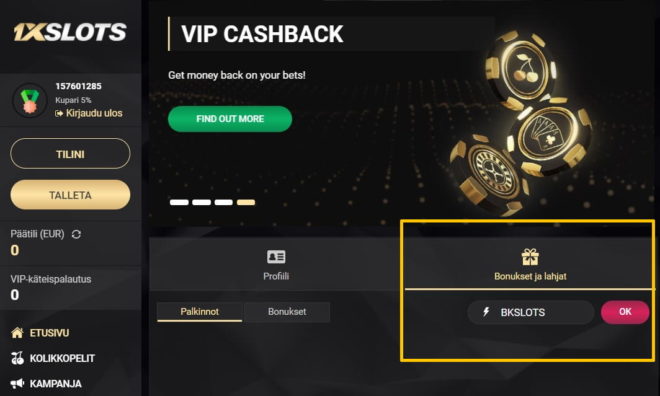Click the gift box bonus icon
Image resolution: width=660 pixels, height=396 pixels.
[x=530, y=257]
